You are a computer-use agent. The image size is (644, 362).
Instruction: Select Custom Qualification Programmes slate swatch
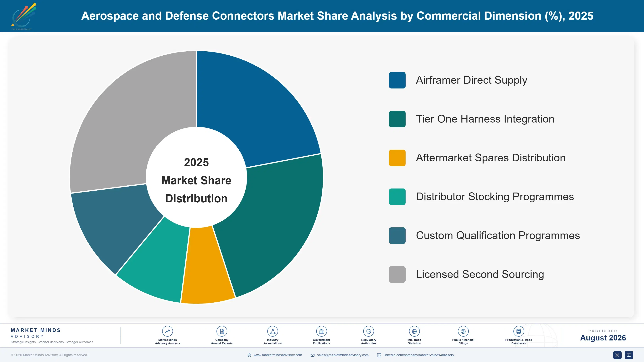pos(397,235)
